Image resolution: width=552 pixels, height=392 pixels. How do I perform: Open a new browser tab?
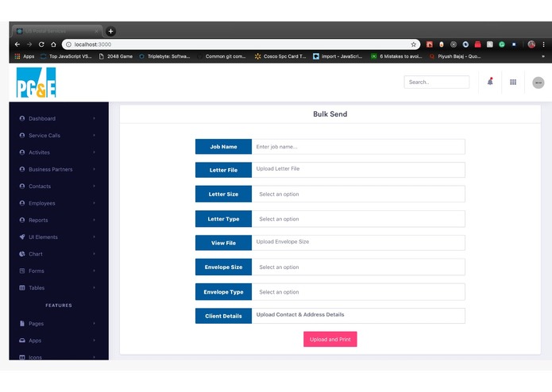110,31
